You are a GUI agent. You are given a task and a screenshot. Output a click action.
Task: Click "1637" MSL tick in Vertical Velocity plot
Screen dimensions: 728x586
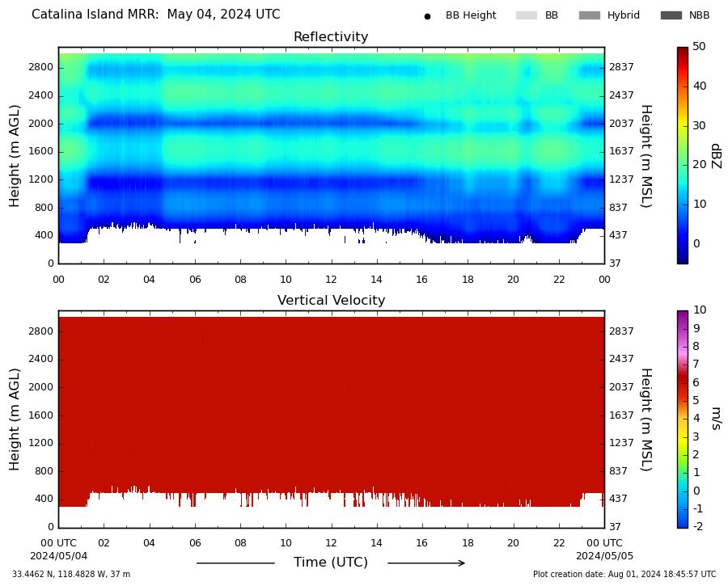(621, 415)
